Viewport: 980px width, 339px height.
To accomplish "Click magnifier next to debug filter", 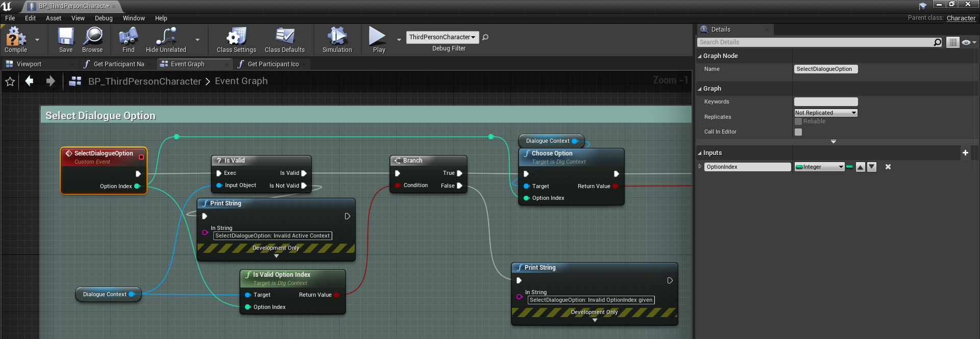I will 485,37.
